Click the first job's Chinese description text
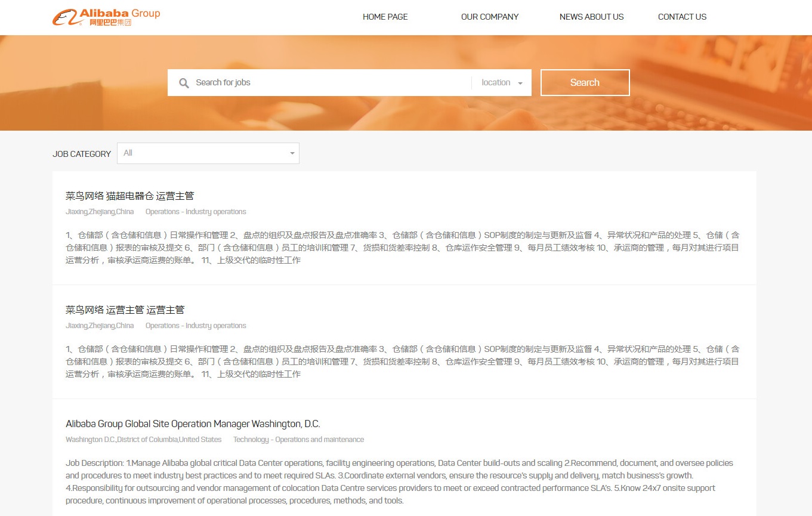This screenshot has width=812, height=516. point(402,248)
